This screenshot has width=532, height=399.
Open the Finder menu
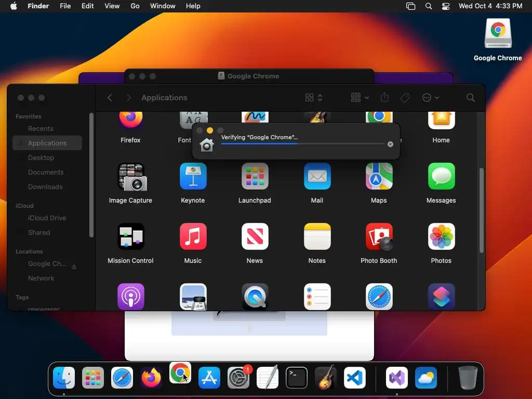click(38, 6)
